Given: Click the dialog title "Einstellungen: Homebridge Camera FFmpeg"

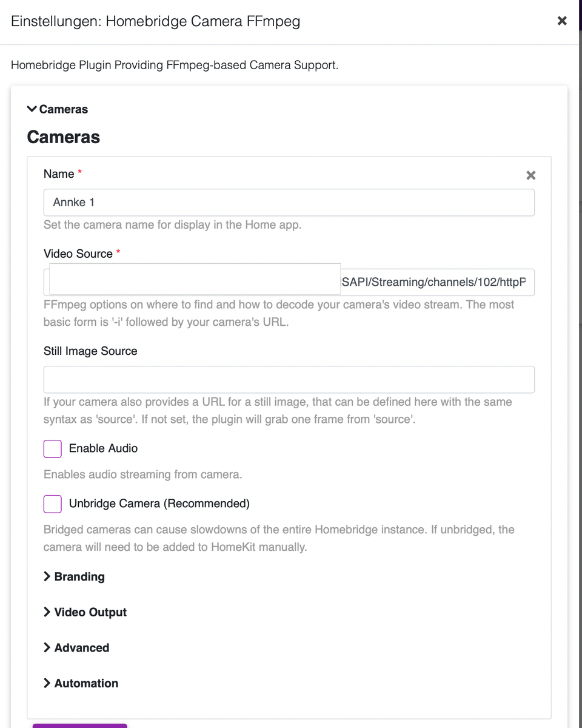Looking at the screenshot, I should [156, 22].
